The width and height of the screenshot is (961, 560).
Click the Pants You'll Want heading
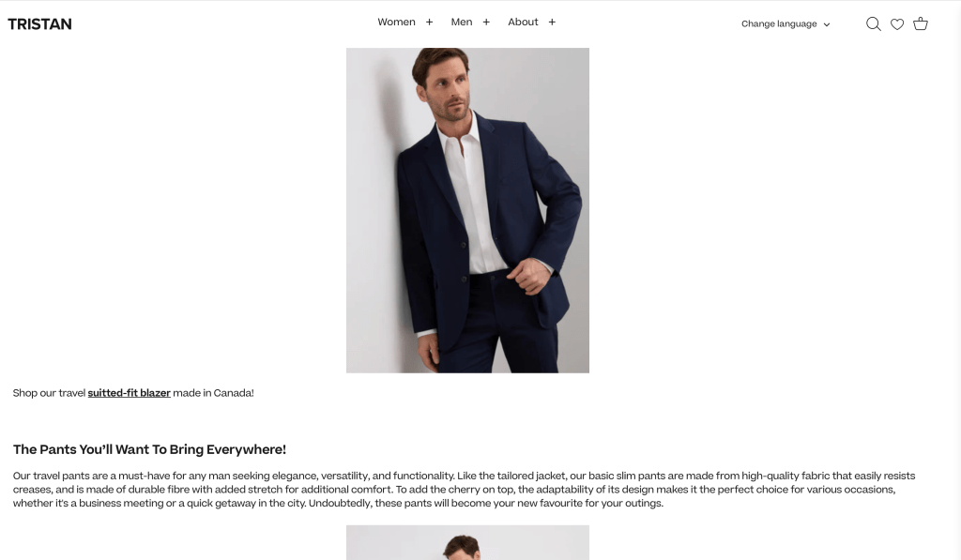pos(149,449)
